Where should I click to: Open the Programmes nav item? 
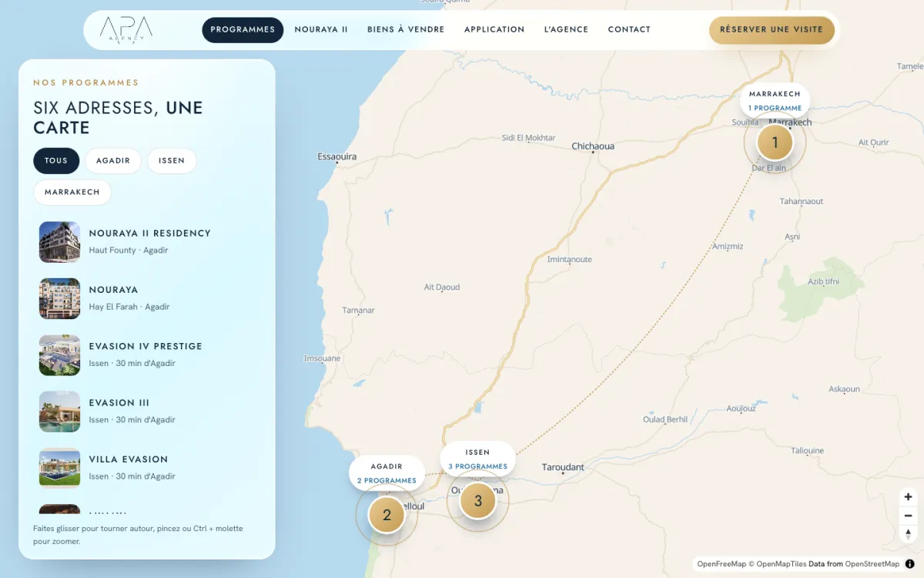pos(243,30)
